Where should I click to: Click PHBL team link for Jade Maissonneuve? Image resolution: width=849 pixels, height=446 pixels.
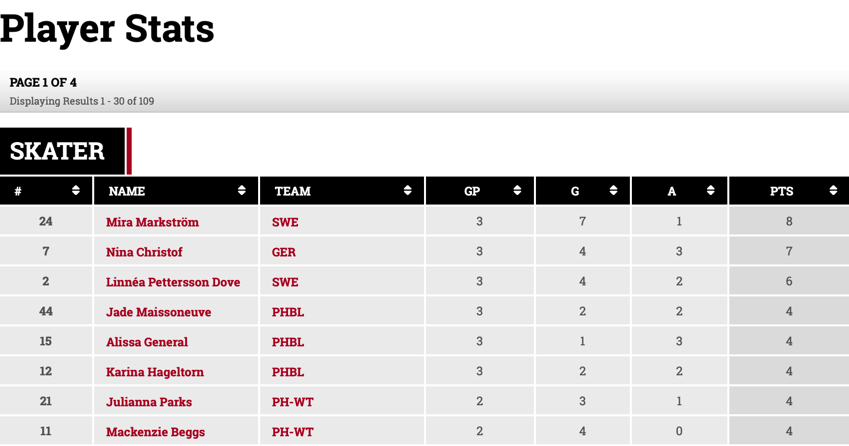pos(288,312)
